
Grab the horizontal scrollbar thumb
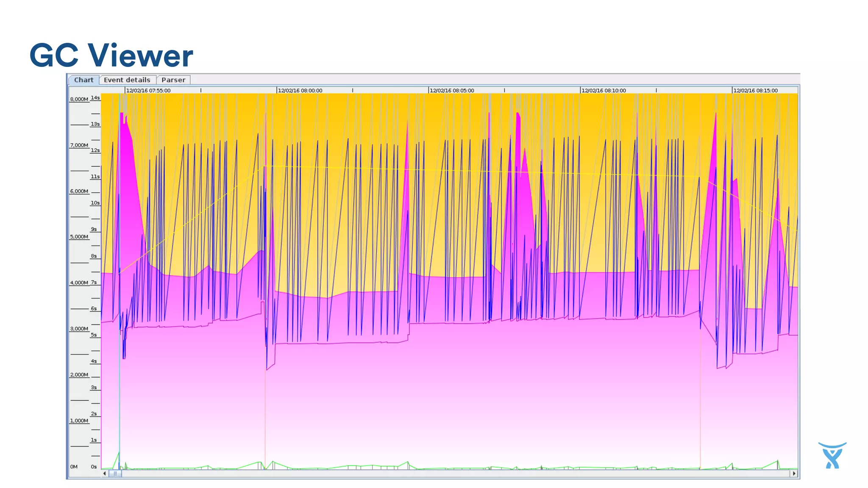(115, 474)
